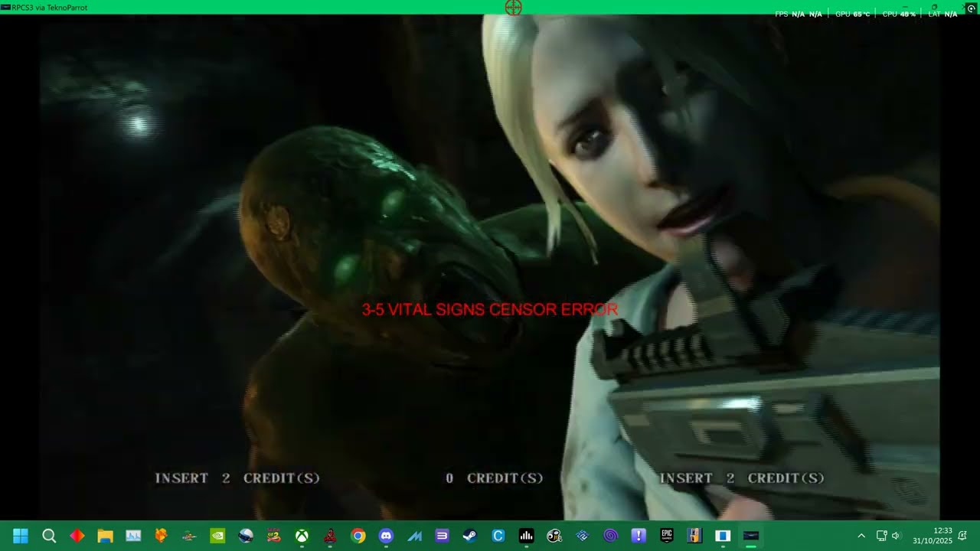Open the NVIDIA app in taskbar

click(x=217, y=536)
